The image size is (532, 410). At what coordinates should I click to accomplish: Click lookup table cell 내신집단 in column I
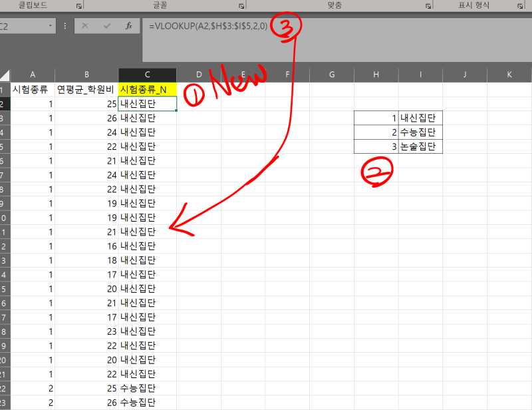(420, 118)
